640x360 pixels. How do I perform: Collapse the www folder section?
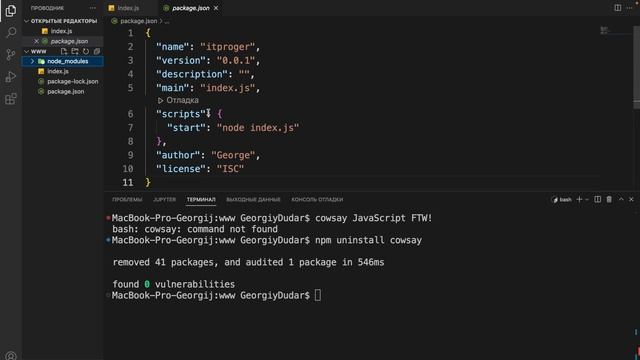[x=27, y=51]
